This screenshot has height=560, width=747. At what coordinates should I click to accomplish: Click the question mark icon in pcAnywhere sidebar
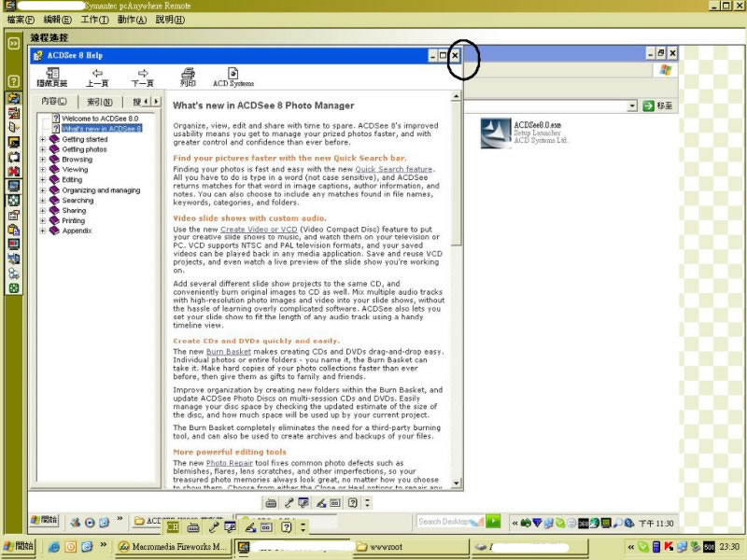(14, 81)
